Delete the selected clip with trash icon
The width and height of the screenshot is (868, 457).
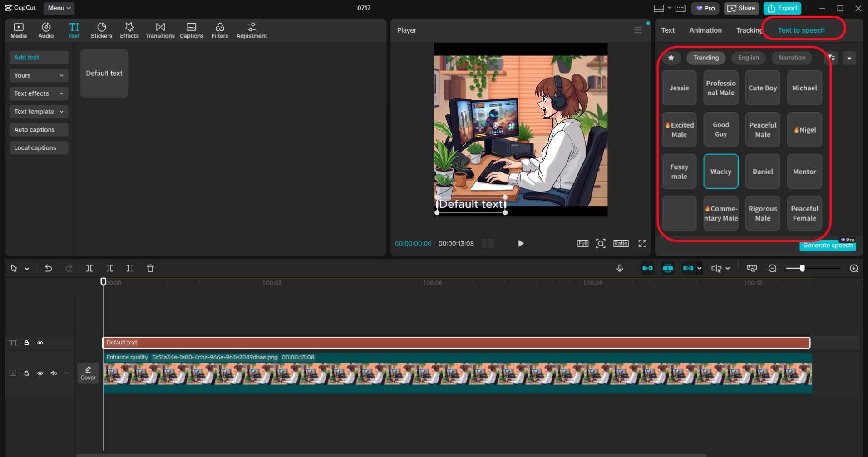(x=150, y=269)
